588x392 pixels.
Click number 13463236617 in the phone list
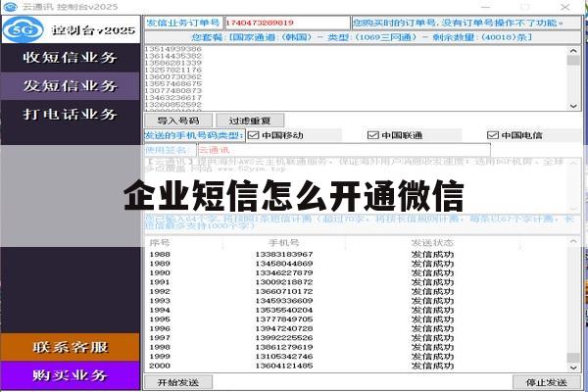[x=173, y=98]
